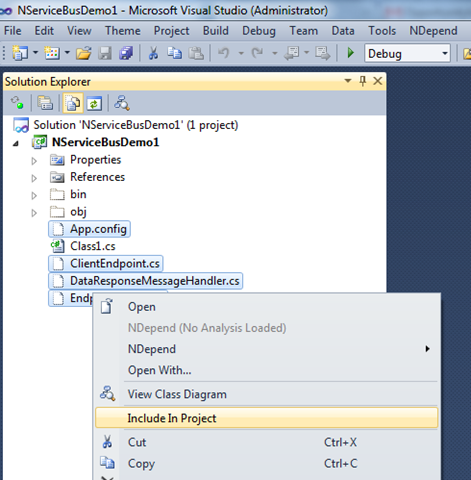Open the File menu

click(x=13, y=31)
